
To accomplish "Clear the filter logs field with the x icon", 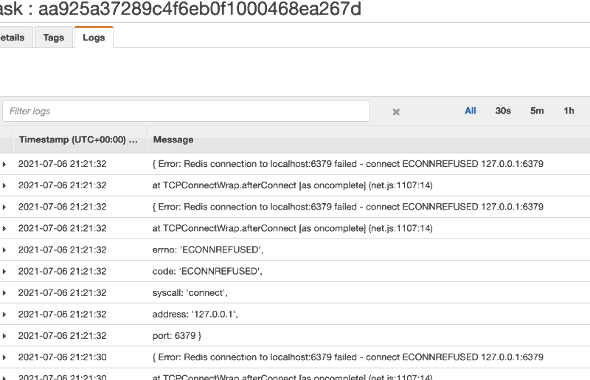I will click(396, 112).
